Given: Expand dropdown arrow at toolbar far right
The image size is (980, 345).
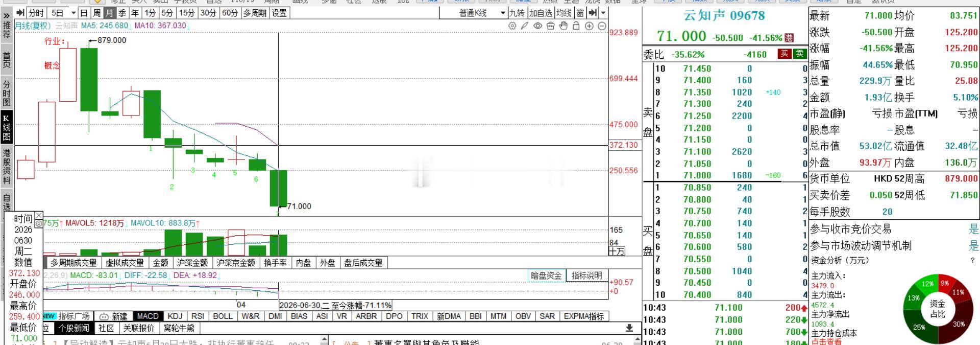Looking at the screenshot, I should coord(603,13).
